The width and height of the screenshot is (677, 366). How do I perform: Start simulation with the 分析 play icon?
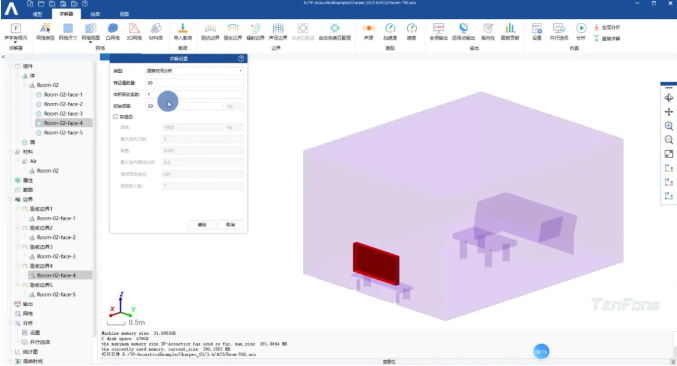click(x=581, y=32)
